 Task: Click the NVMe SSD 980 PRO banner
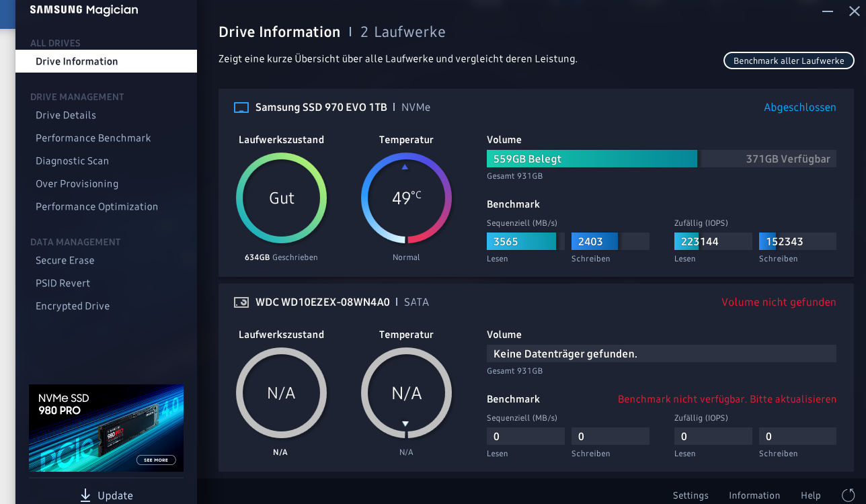coord(106,428)
